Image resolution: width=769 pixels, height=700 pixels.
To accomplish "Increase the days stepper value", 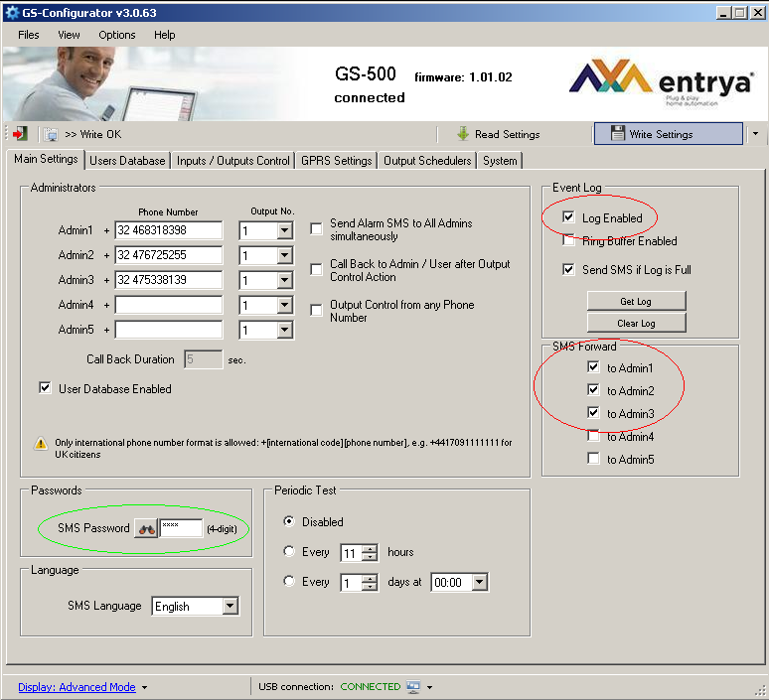I will click(x=370, y=579).
